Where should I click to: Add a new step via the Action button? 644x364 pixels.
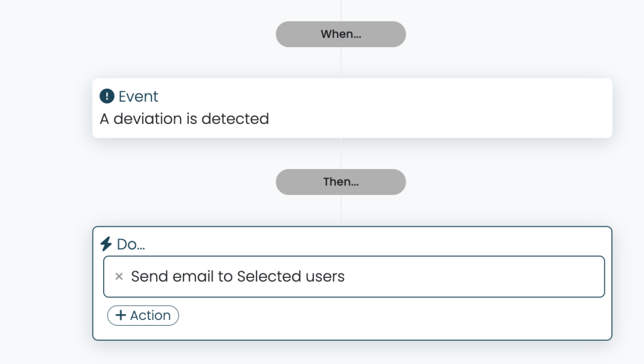click(143, 316)
